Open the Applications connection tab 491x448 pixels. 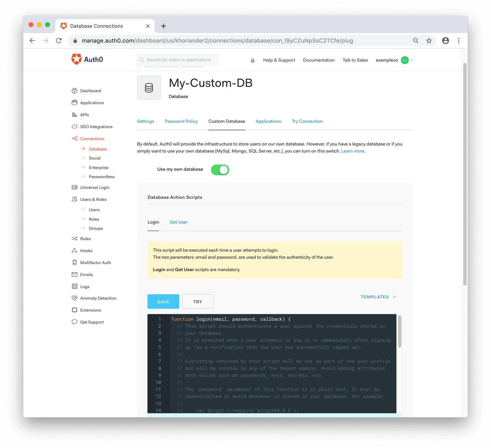pos(268,121)
